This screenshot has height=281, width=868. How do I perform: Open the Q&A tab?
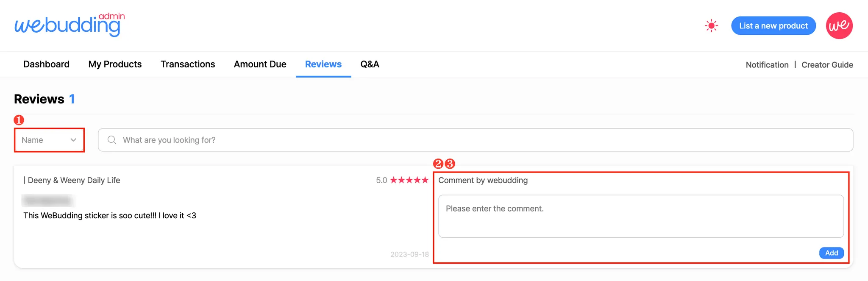(370, 64)
